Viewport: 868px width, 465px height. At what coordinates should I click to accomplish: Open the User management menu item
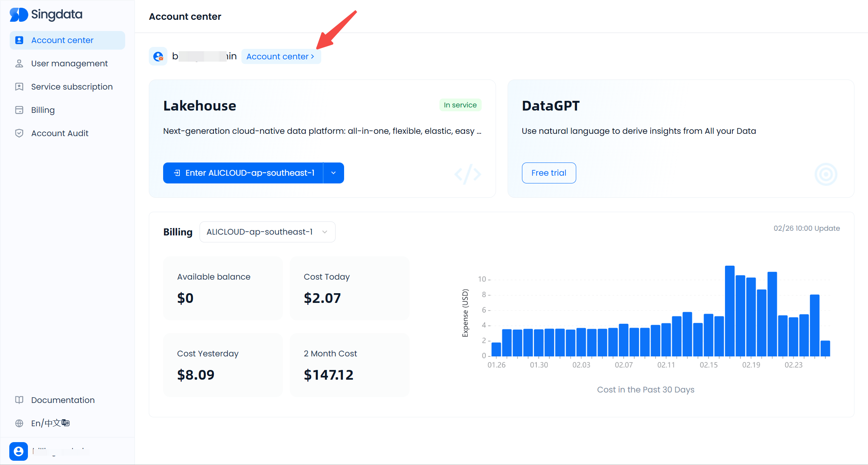[x=69, y=64]
